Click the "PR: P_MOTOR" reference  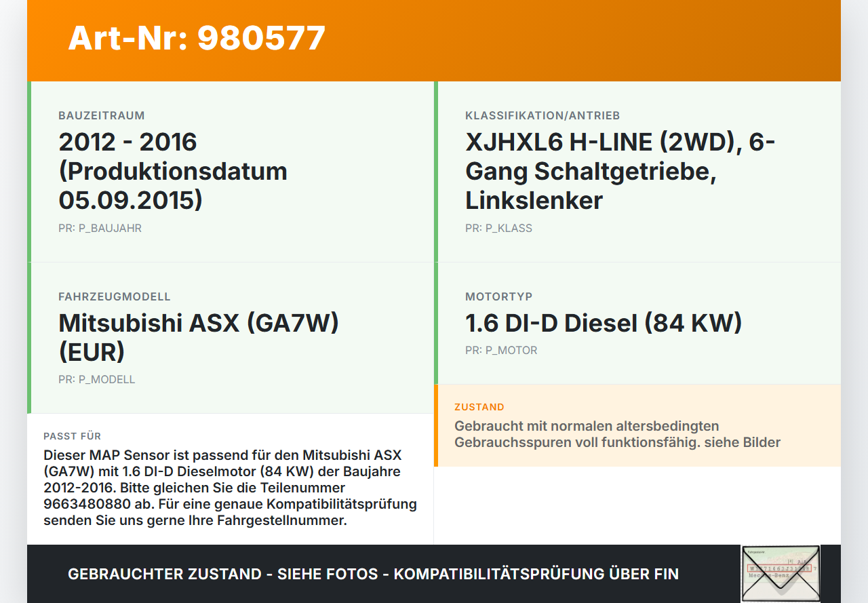click(501, 351)
